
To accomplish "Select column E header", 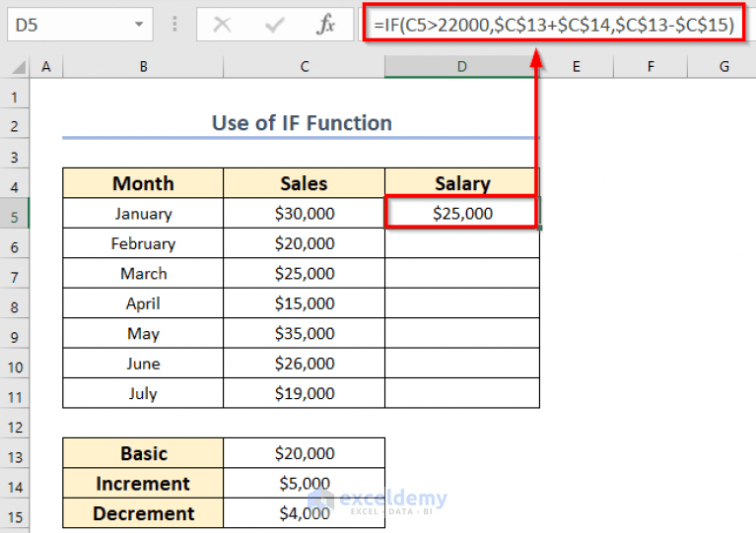I will click(x=577, y=67).
